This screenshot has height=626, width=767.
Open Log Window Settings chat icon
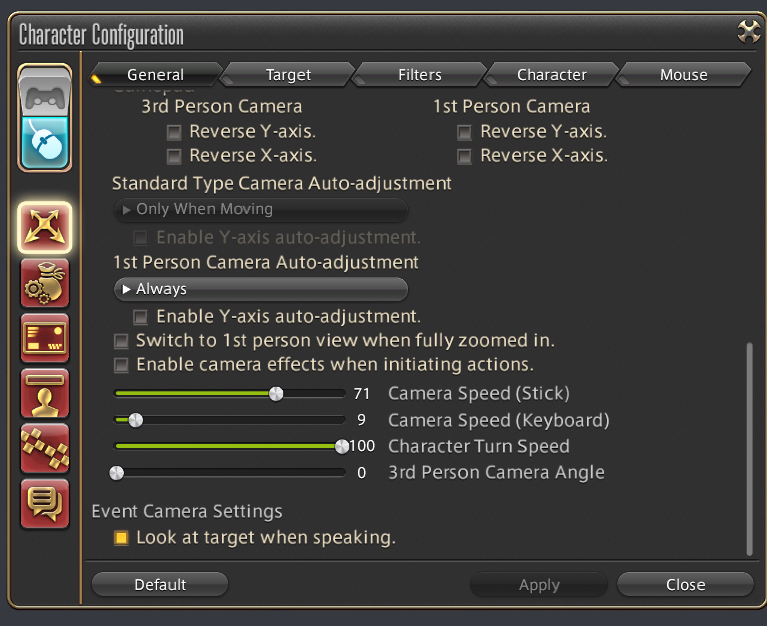click(45, 502)
